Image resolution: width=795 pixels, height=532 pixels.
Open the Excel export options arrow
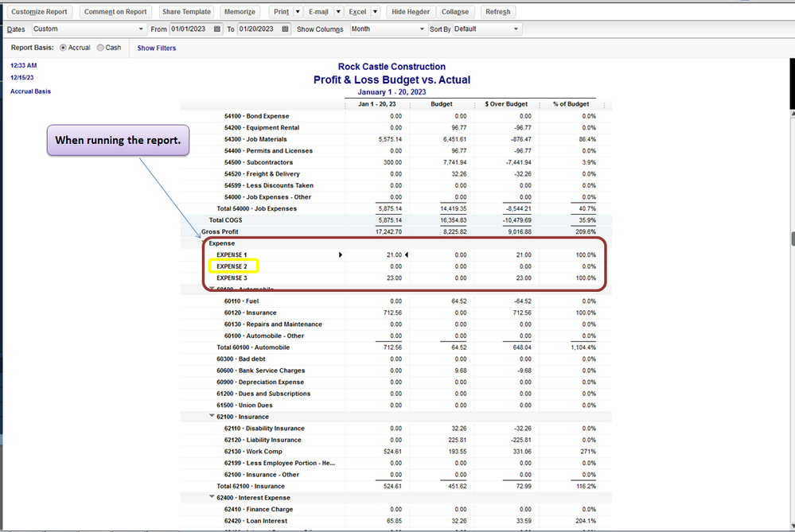click(x=375, y=12)
